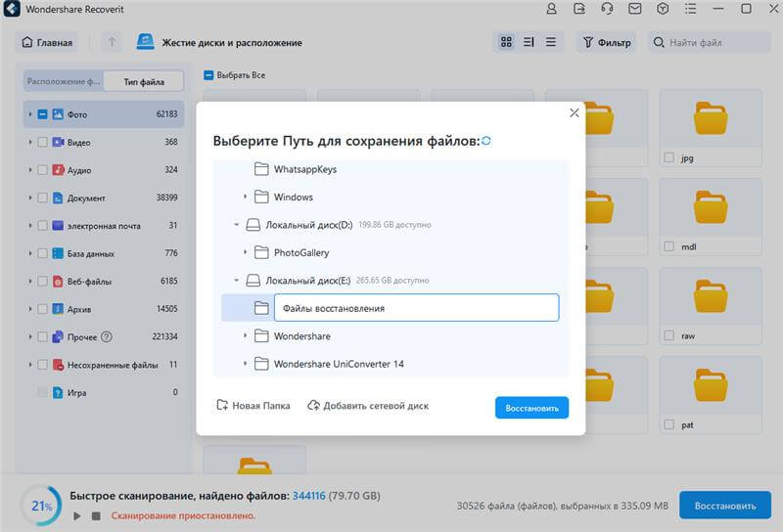Open the mail envelope icon
The height and width of the screenshot is (532, 783).
634,9
